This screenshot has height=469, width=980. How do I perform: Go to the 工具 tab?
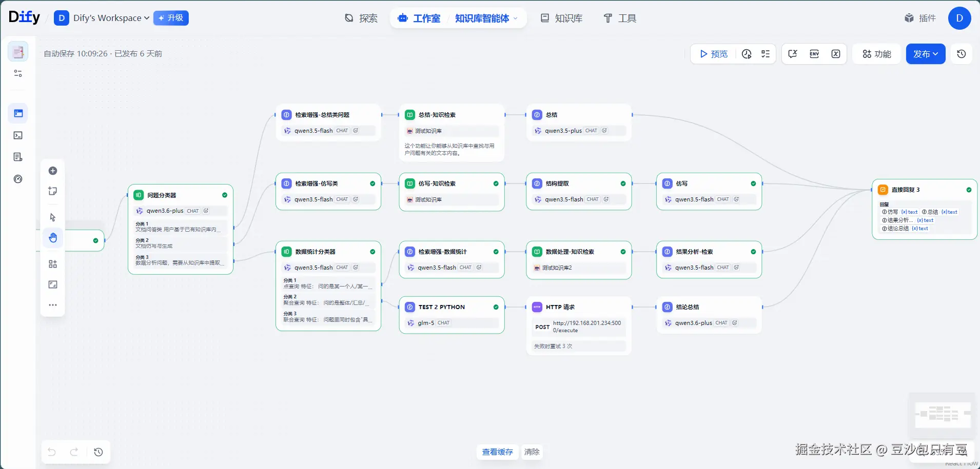[620, 18]
